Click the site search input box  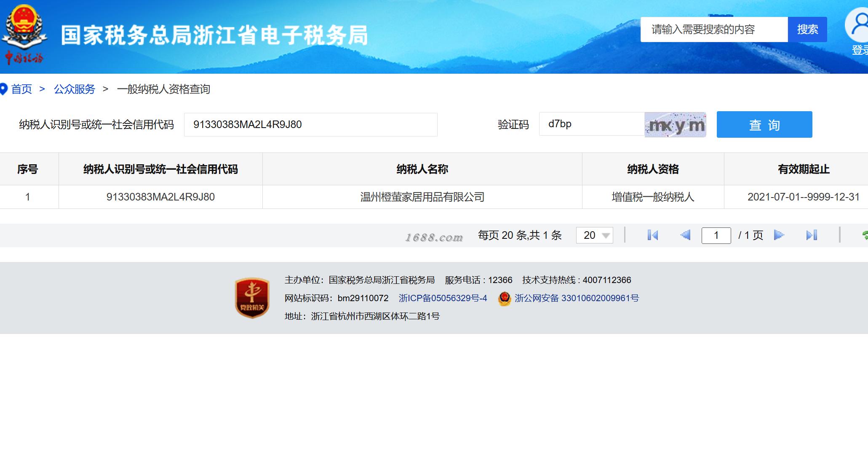[x=714, y=29]
